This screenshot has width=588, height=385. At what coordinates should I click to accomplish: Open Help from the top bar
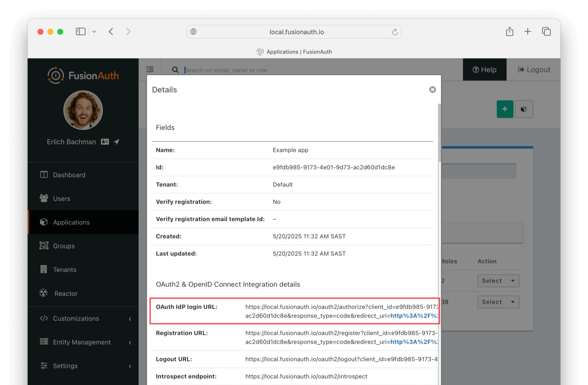click(x=484, y=69)
